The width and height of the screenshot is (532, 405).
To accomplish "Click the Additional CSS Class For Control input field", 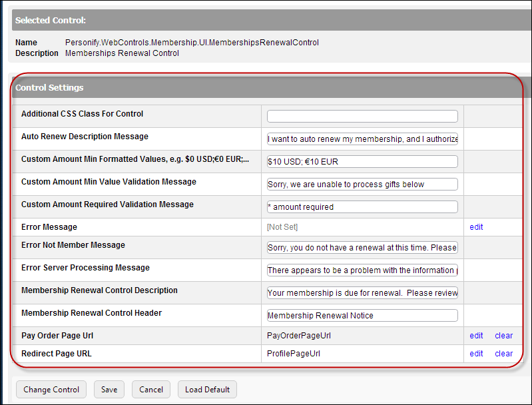I will [362, 116].
